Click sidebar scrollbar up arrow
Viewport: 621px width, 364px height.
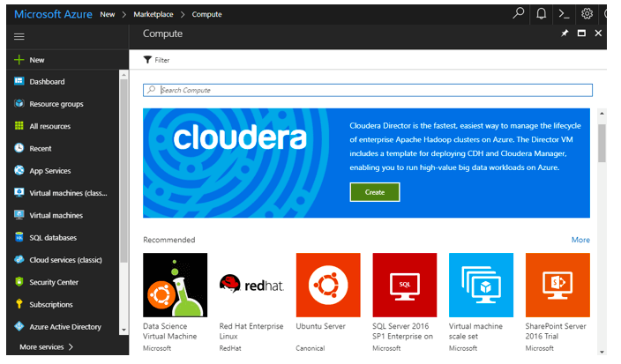coord(123,75)
